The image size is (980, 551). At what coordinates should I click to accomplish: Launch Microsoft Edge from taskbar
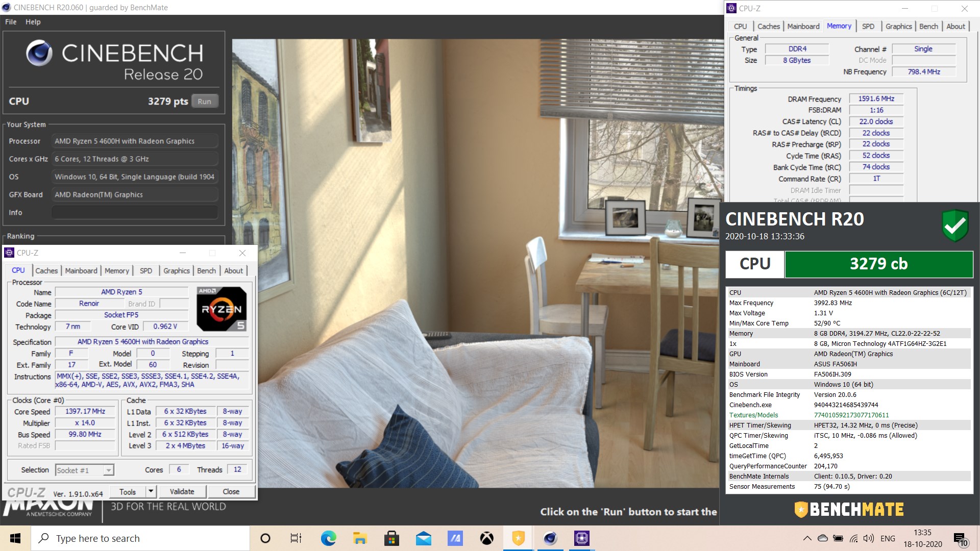pos(328,538)
